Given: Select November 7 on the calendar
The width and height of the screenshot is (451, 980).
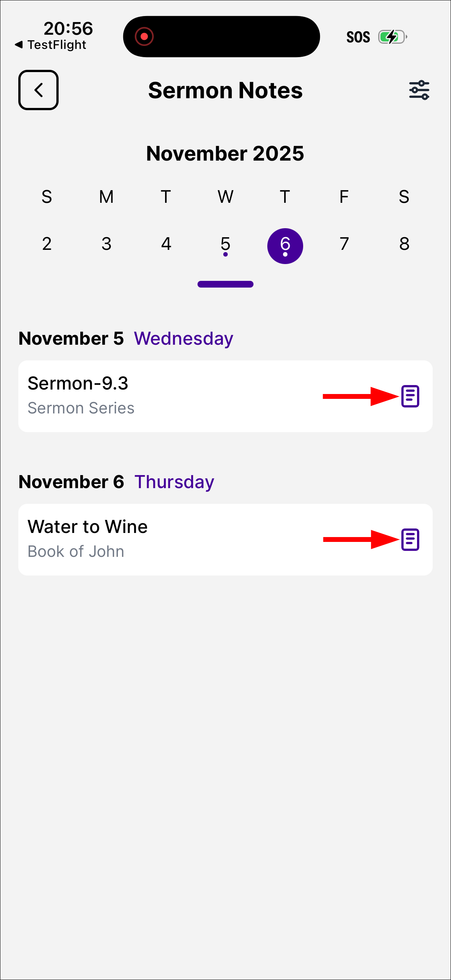Looking at the screenshot, I should tap(344, 244).
